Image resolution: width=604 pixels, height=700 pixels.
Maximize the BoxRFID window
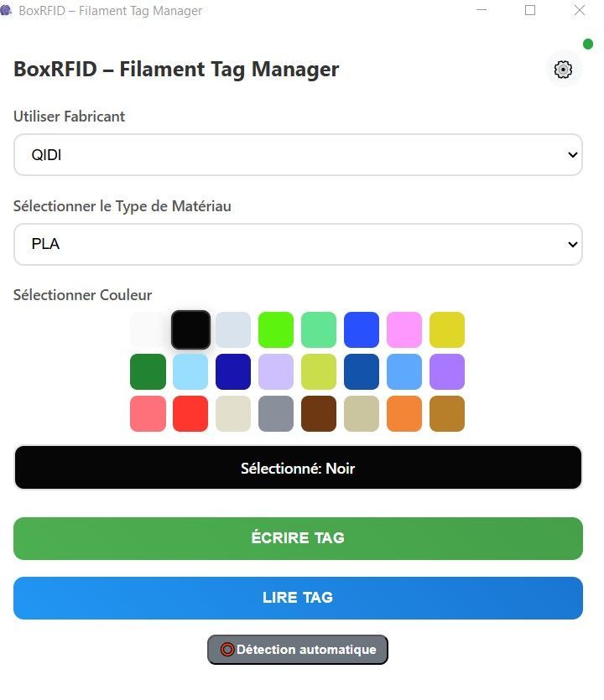click(530, 10)
